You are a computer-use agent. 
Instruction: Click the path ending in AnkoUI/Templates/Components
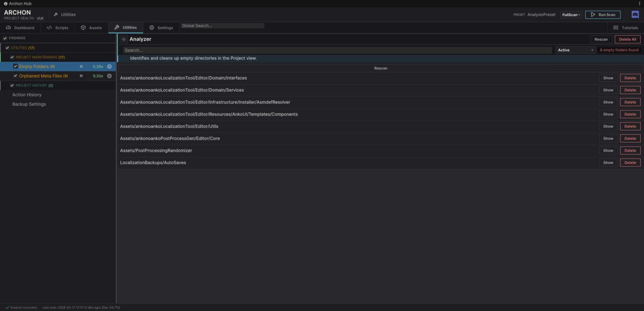[x=209, y=114]
